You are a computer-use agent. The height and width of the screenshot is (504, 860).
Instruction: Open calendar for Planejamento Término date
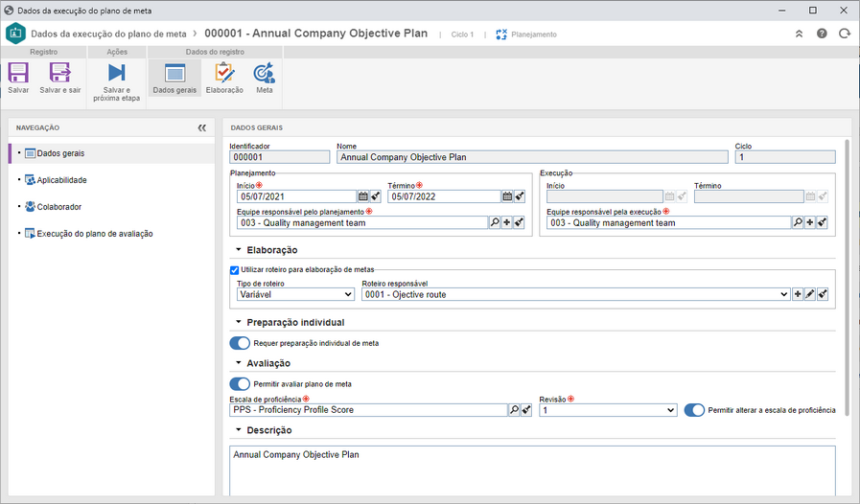(507, 196)
